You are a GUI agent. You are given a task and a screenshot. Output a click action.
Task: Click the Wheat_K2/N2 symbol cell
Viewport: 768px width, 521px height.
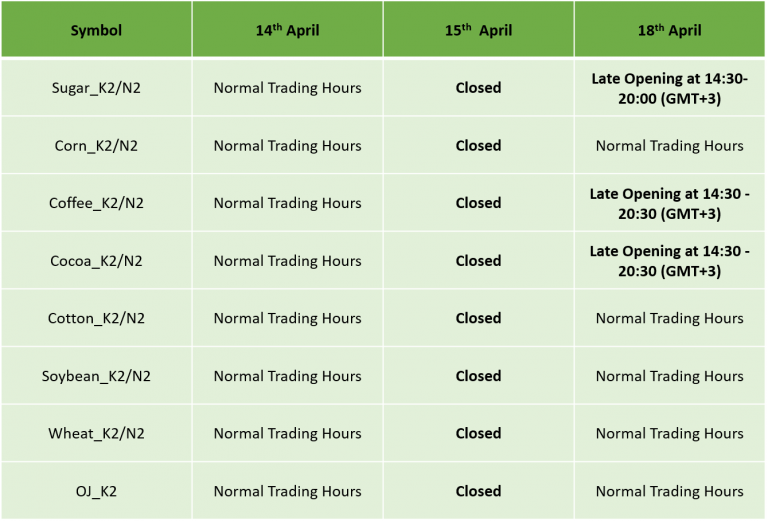[x=96, y=433]
